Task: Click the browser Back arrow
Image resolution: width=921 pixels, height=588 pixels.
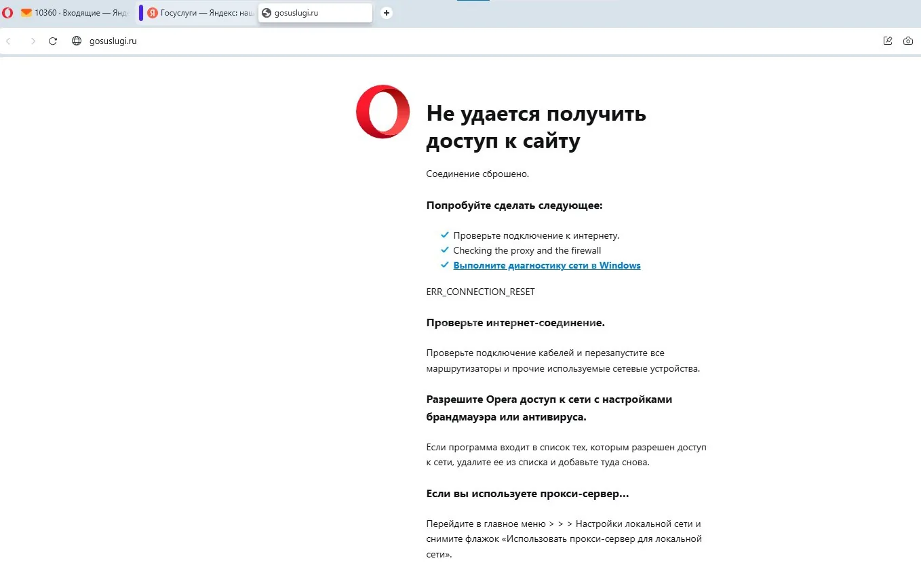Action: click(9, 41)
